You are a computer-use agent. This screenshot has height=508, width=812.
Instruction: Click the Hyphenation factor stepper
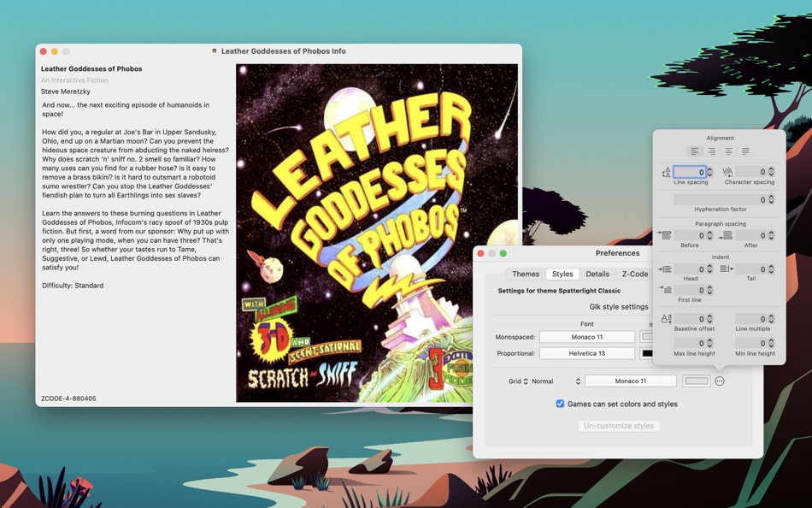tap(771, 199)
